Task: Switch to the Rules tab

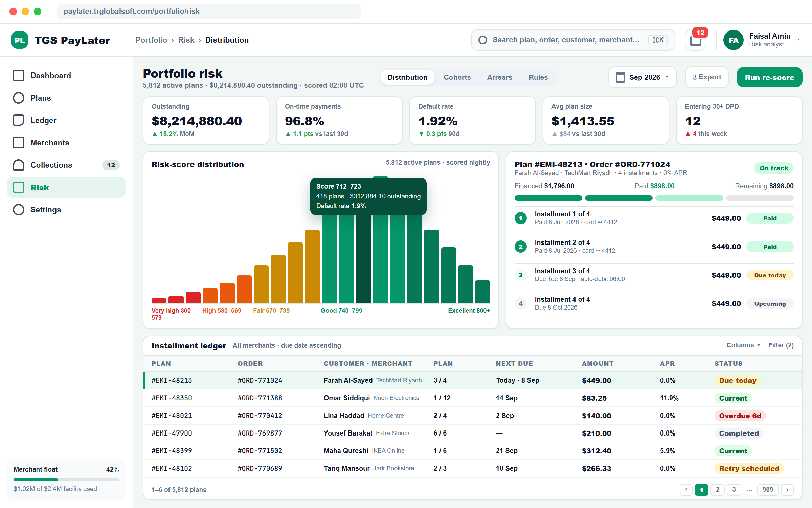Action: tap(538, 77)
